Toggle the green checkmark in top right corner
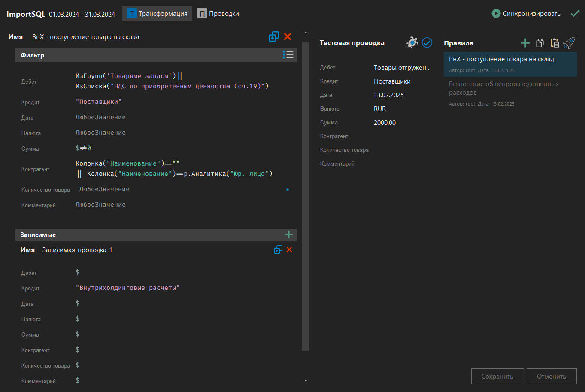This screenshot has height=392, width=585. (x=575, y=13)
